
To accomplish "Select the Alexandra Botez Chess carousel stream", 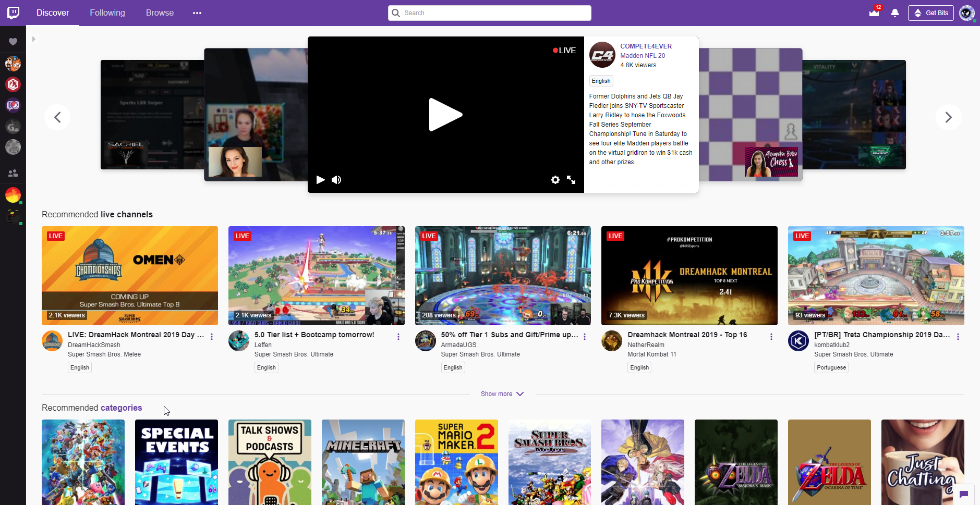I will tap(750, 115).
